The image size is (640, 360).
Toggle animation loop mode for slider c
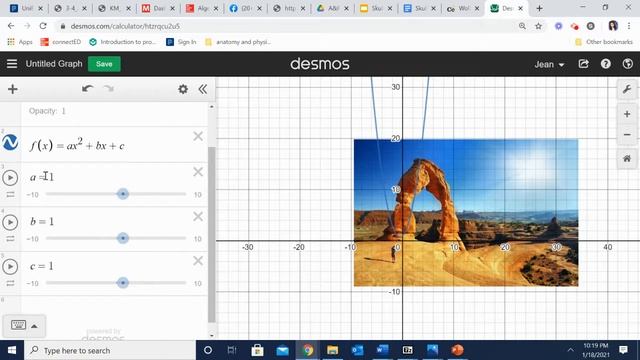pyautogui.click(x=10, y=283)
